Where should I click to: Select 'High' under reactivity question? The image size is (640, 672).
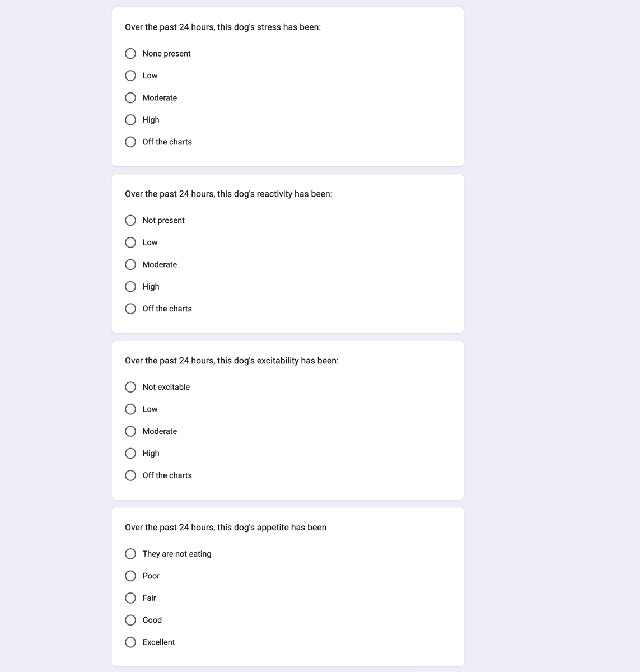tap(130, 287)
